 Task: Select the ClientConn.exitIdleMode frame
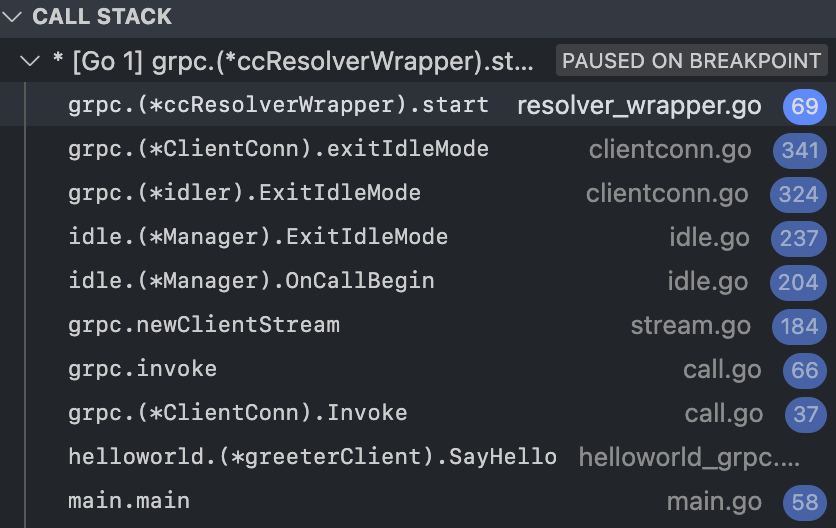click(418, 149)
